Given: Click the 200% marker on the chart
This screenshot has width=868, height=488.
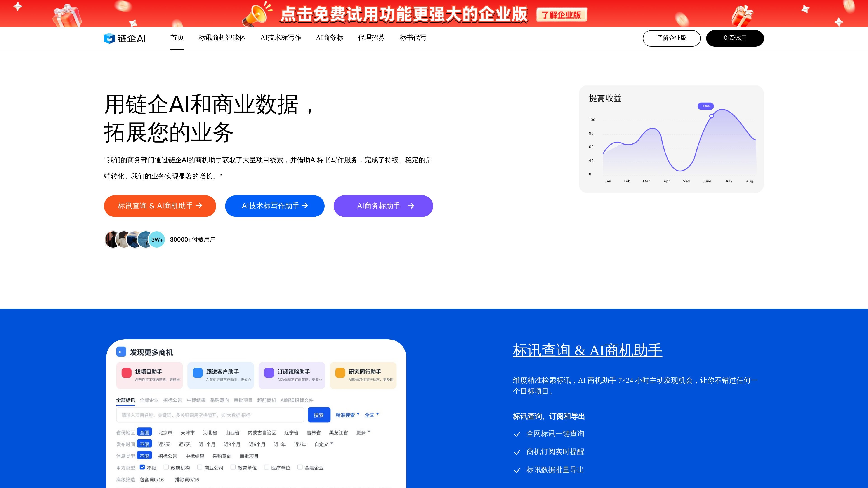Looking at the screenshot, I should 705,106.
